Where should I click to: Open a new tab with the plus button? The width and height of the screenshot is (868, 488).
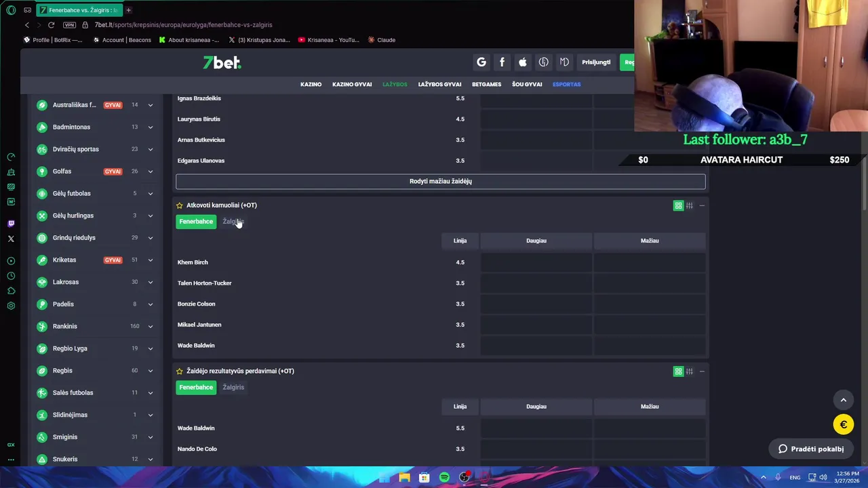(x=128, y=10)
